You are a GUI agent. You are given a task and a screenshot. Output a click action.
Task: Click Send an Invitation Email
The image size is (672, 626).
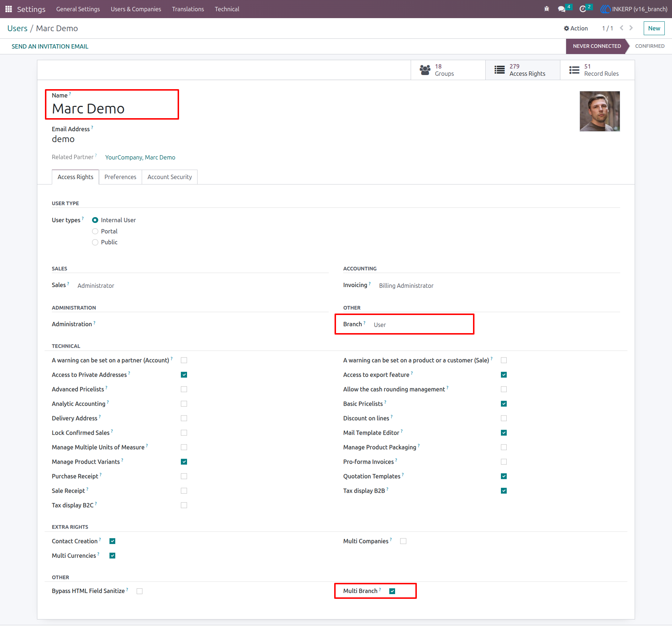tap(50, 46)
